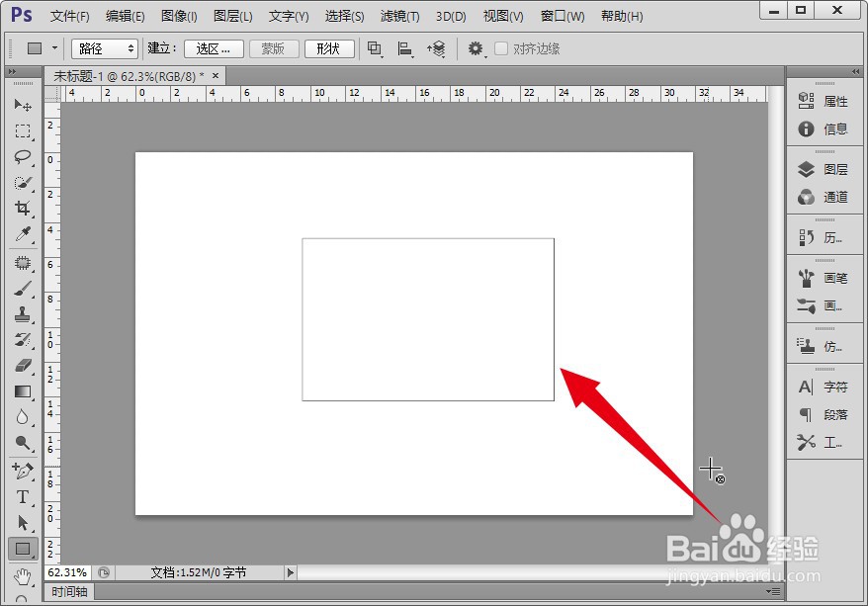Open the 字符 (Character) panel
Screen dimensions: 868x606
[x=824, y=387]
